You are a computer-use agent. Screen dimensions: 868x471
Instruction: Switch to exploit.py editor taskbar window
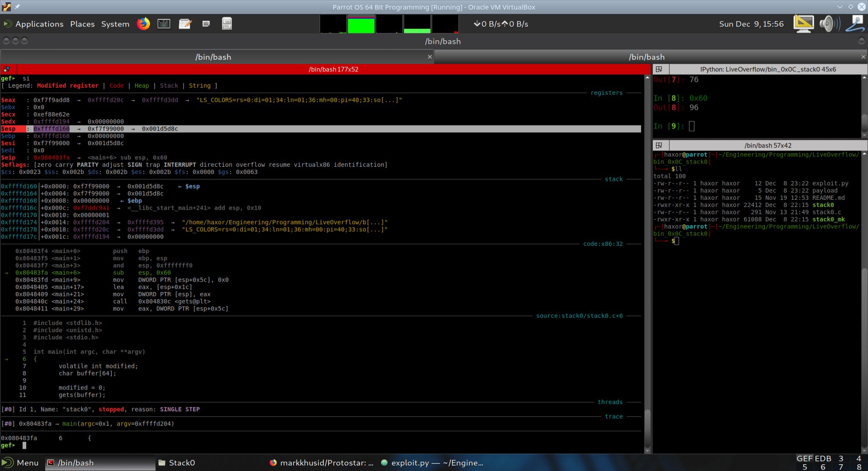[x=432, y=462]
